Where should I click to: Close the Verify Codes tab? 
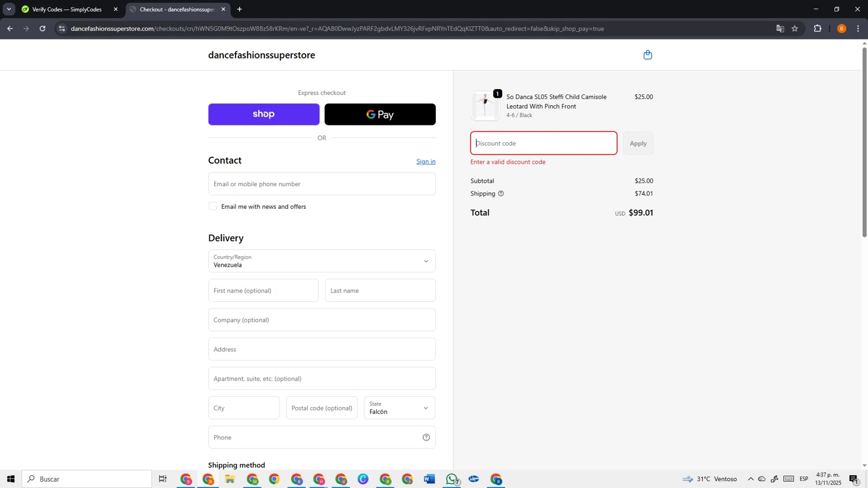coord(116,9)
